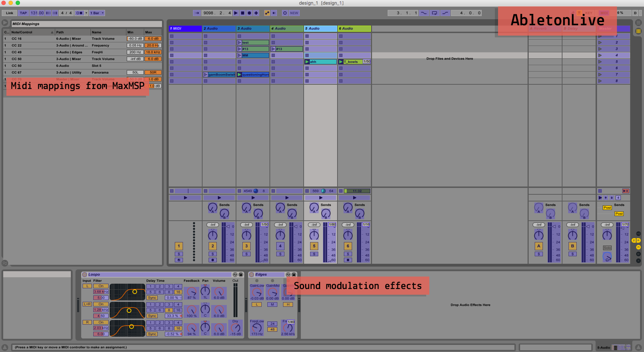Toggle the Loopo L channel filter On button
Image resolution: width=644 pixels, height=352 pixels.
(x=101, y=286)
